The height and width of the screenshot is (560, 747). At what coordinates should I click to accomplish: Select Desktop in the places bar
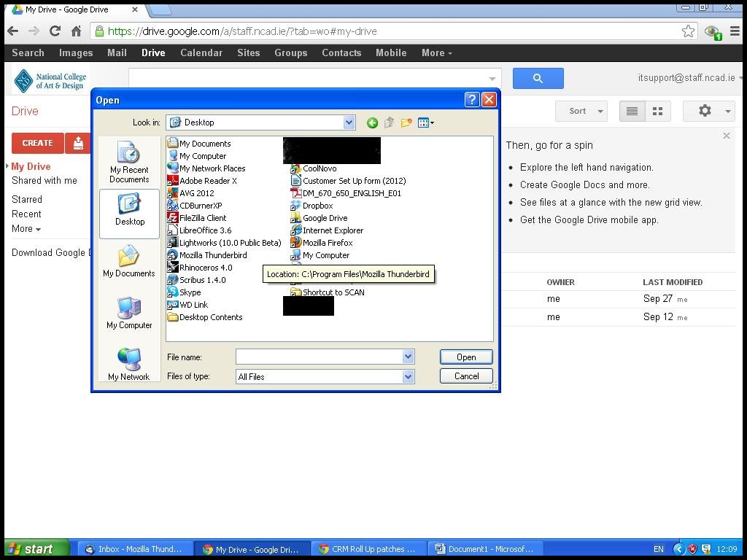(x=130, y=214)
